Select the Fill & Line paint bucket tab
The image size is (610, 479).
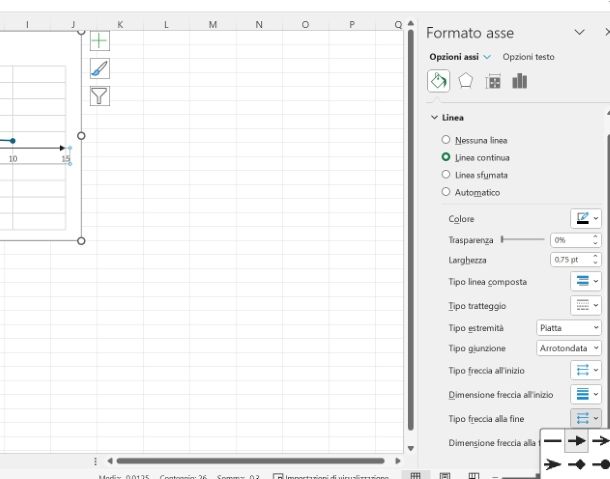pyautogui.click(x=438, y=81)
